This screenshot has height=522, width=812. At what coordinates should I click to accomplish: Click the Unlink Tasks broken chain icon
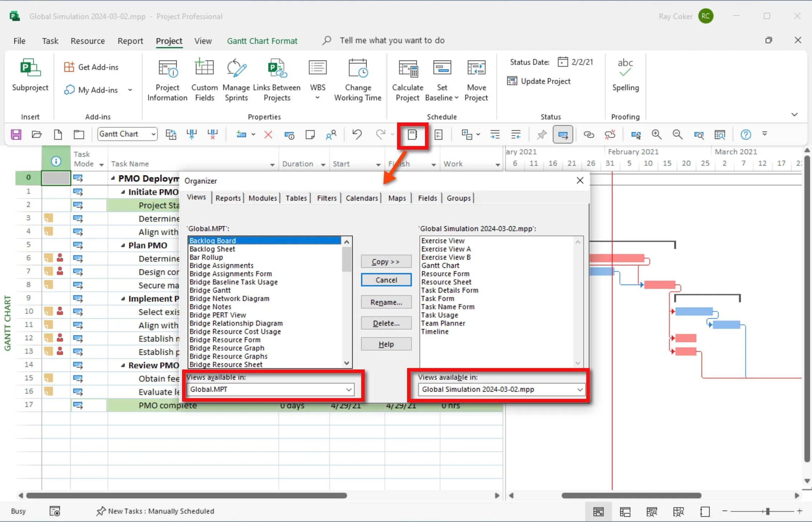pyautogui.click(x=610, y=135)
